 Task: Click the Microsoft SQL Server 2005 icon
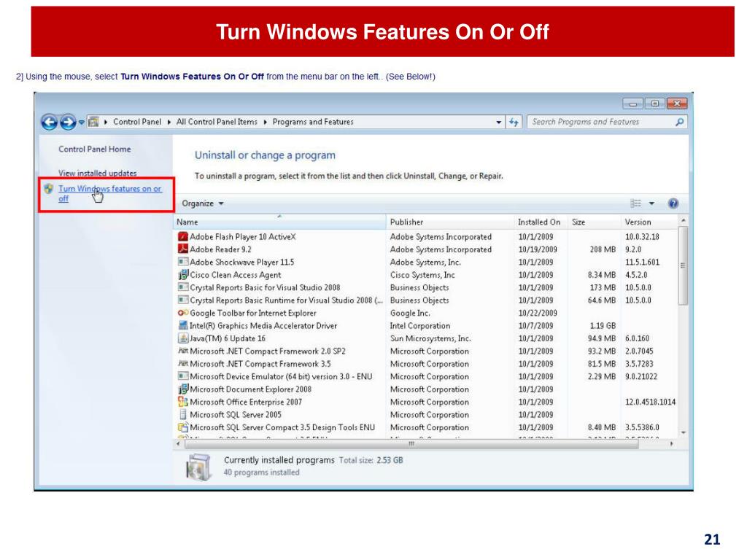(x=183, y=415)
